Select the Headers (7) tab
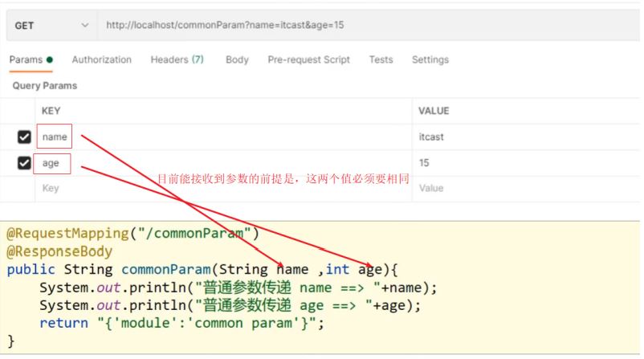Screen dimensions: 644x359 (x=177, y=59)
